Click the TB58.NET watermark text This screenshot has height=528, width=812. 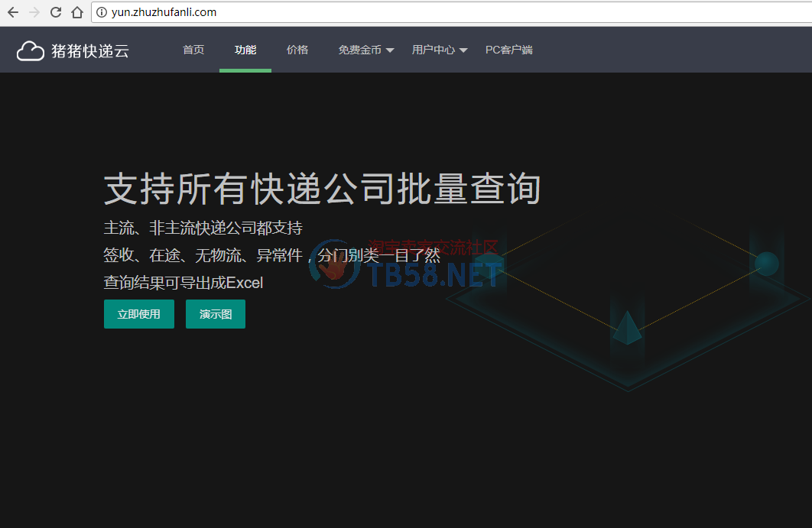coord(436,275)
